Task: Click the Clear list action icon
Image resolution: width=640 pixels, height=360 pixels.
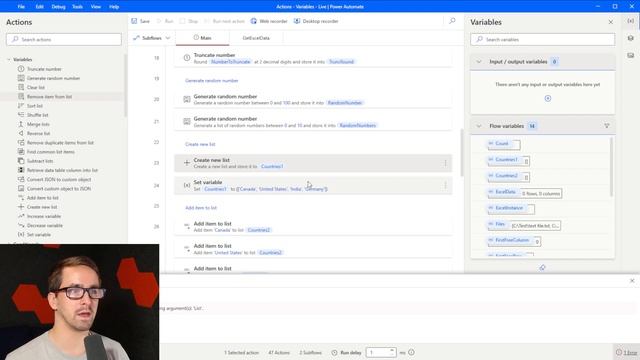Action: coord(21,87)
